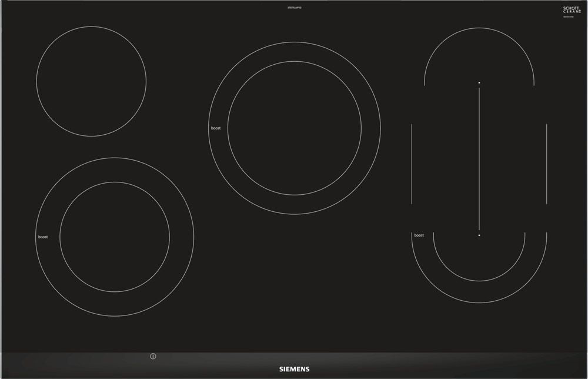Select the small single-ring cooking zone
This screenshot has width=588, height=379.
(x=92, y=81)
